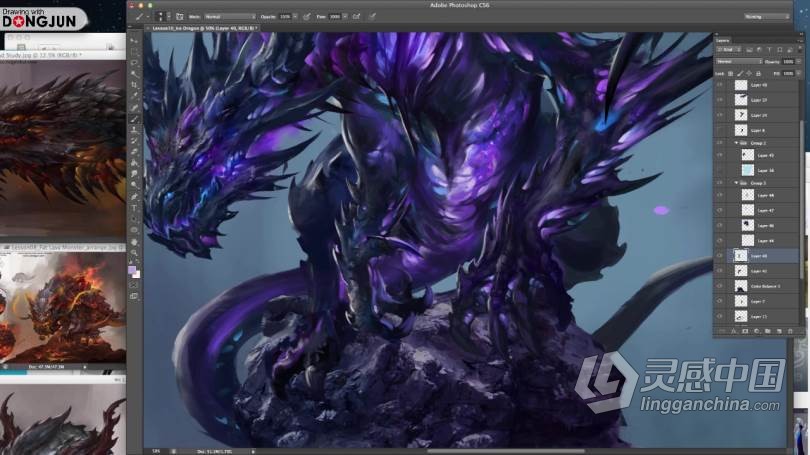Toggle lock image pixels brush icon
The height and width of the screenshot is (455, 810).
tap(740, 74)
